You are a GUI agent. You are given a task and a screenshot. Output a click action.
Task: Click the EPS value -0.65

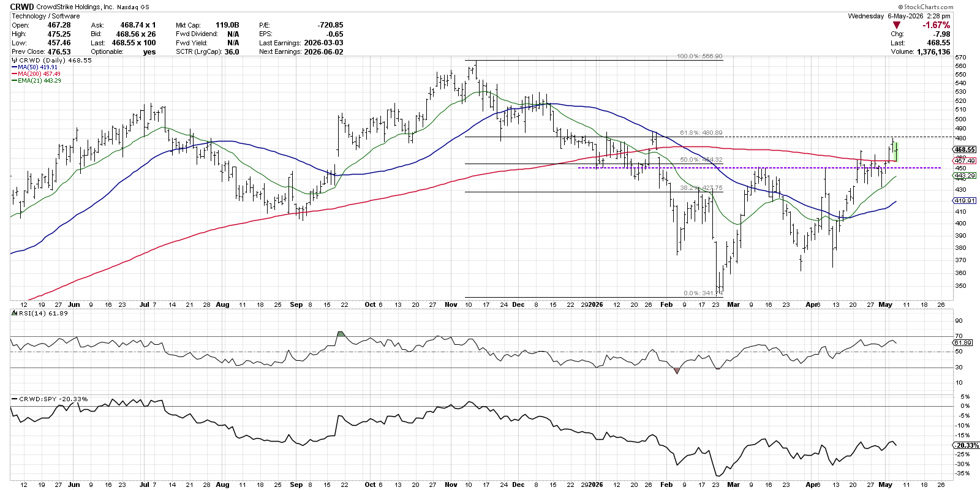coord(335,34)
